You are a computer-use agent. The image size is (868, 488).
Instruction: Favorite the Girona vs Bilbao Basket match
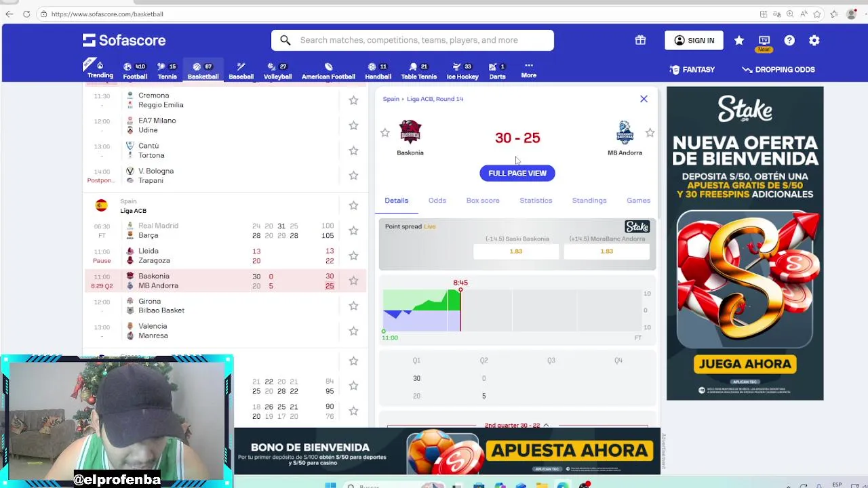[x=353, y=306]
